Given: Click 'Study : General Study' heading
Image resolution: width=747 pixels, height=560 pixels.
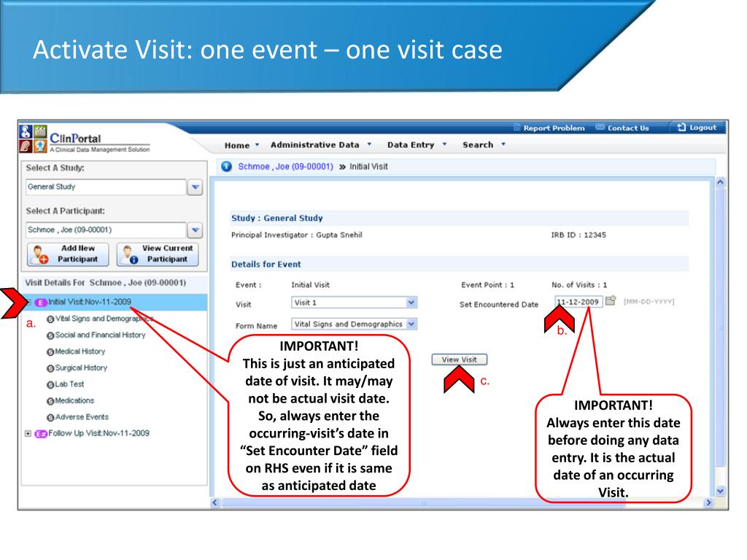Looking at the screenshot, I should click(x=276, y=218).
